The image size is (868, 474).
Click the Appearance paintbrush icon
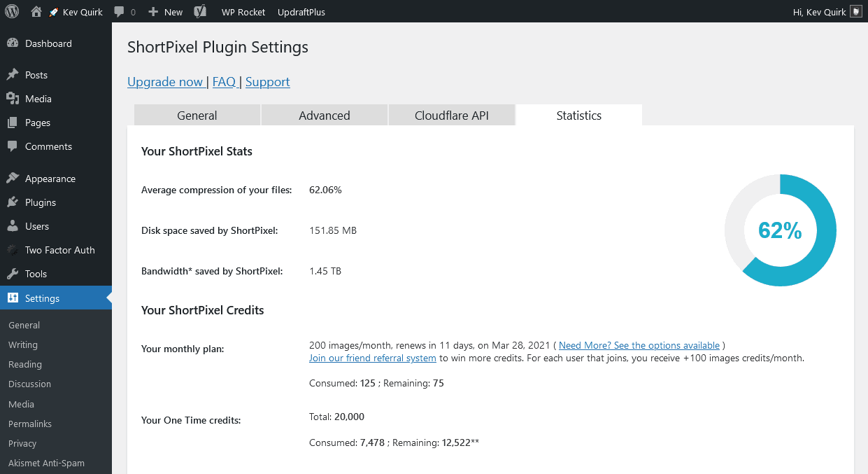coord(12,179)
